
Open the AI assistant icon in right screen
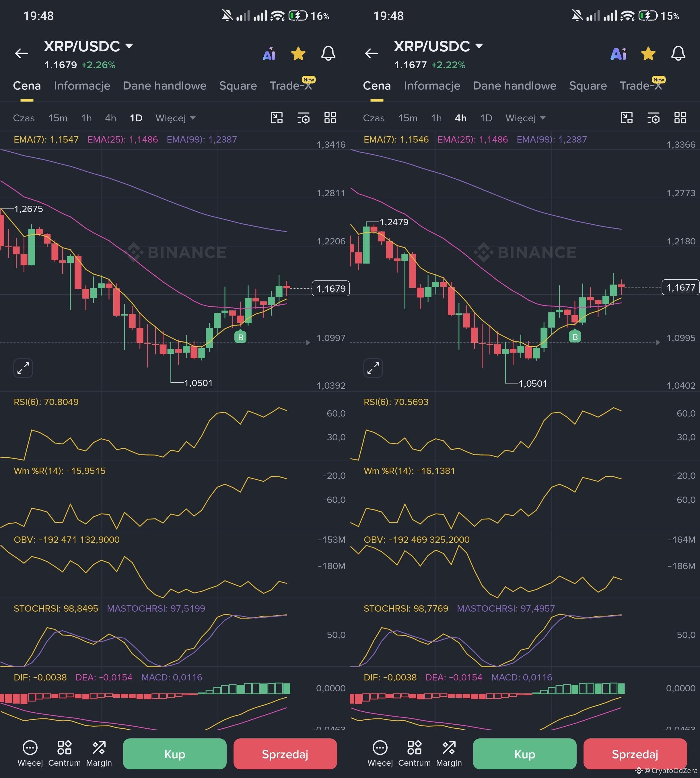619,53
